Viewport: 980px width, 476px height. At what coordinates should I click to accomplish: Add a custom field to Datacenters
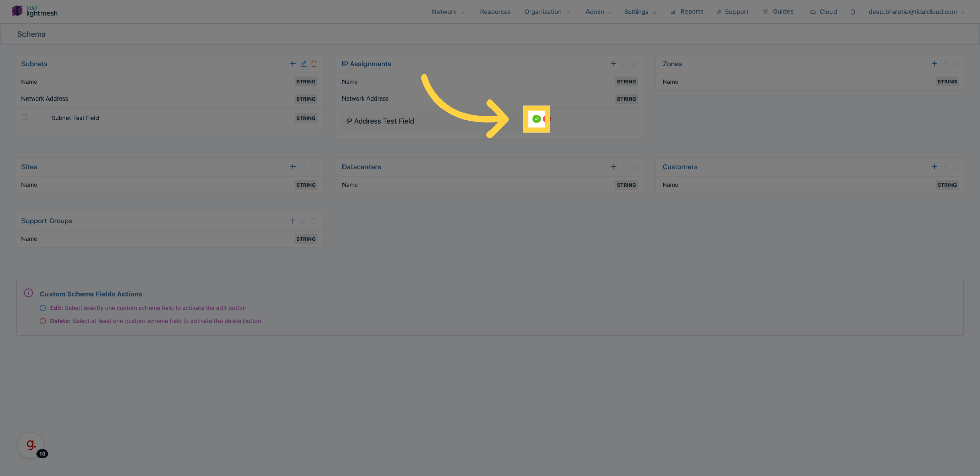[614, 167]
